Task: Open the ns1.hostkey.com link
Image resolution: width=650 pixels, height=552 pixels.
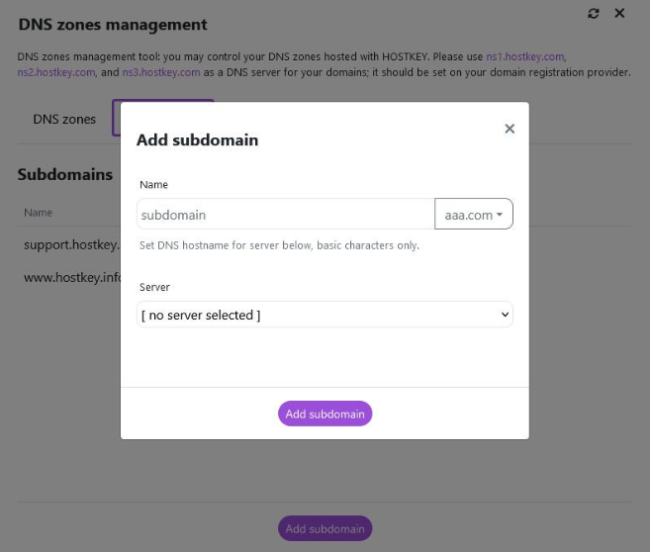Action: click(525, 56)
